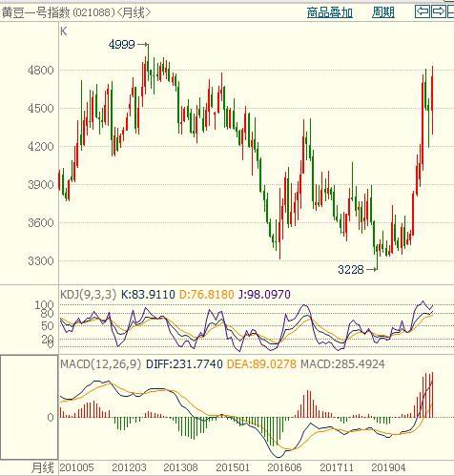Click the 3300 price axis label
This screenshot has width=454, height=476.
click(41, 261)
